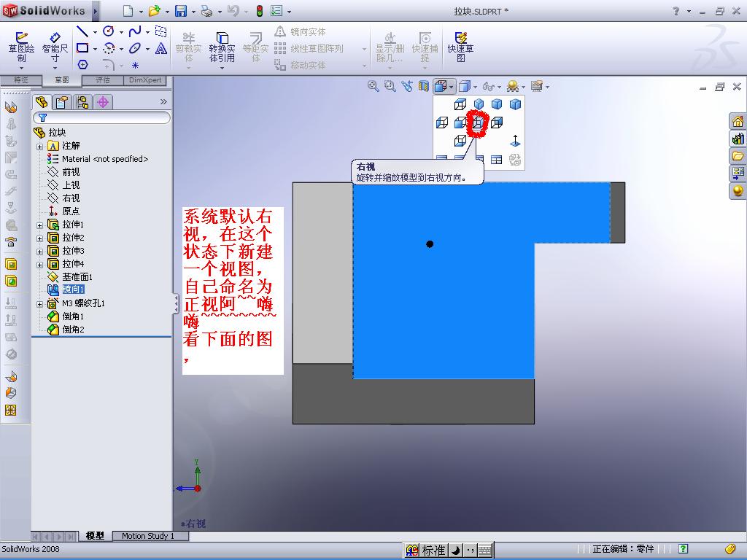Open the View Orientation dropdown arrow
Viewport: 747px width, 560px height.
tap(451, 87)
